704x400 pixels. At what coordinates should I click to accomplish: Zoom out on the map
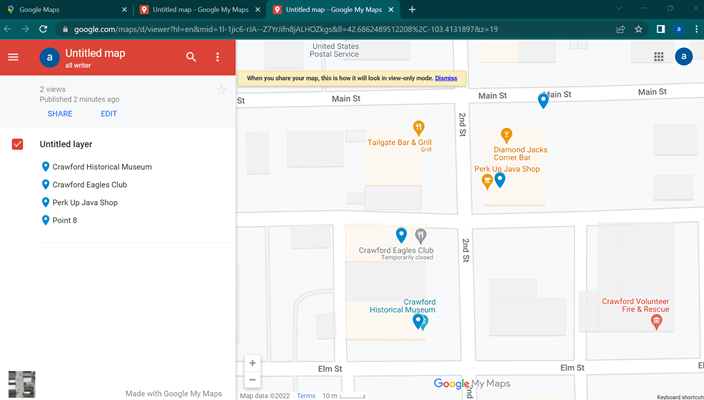coord(252,380)
